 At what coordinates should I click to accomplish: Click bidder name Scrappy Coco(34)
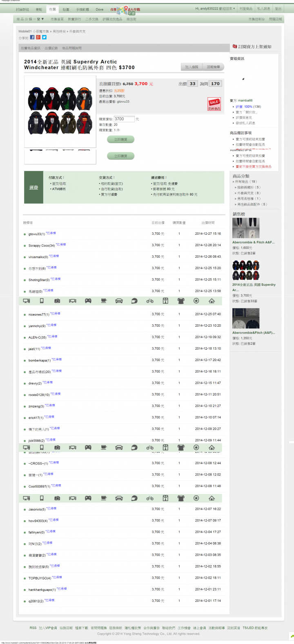[x=42, y=246]
